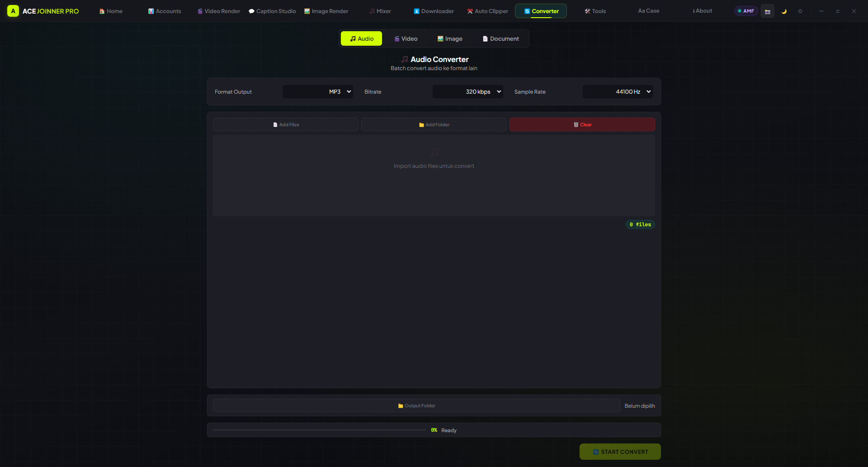Click the AMF encoder status badge
Image resolution: width=868 pixels, height=467 pixels.
click(746, 11)
